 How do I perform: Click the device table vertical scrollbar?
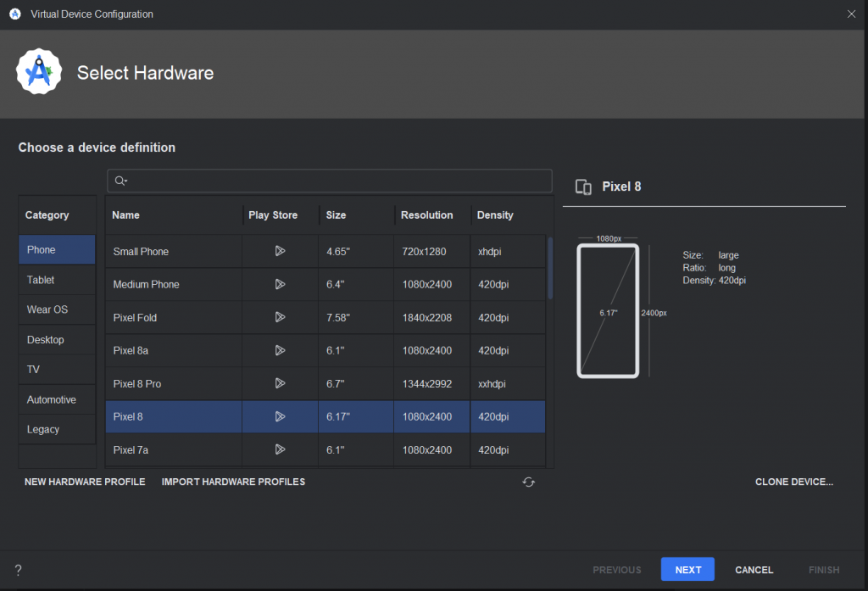pos(550,268)
